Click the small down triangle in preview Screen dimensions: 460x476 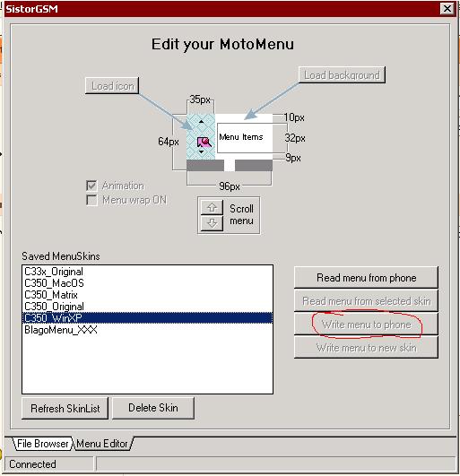coord(201,151)
